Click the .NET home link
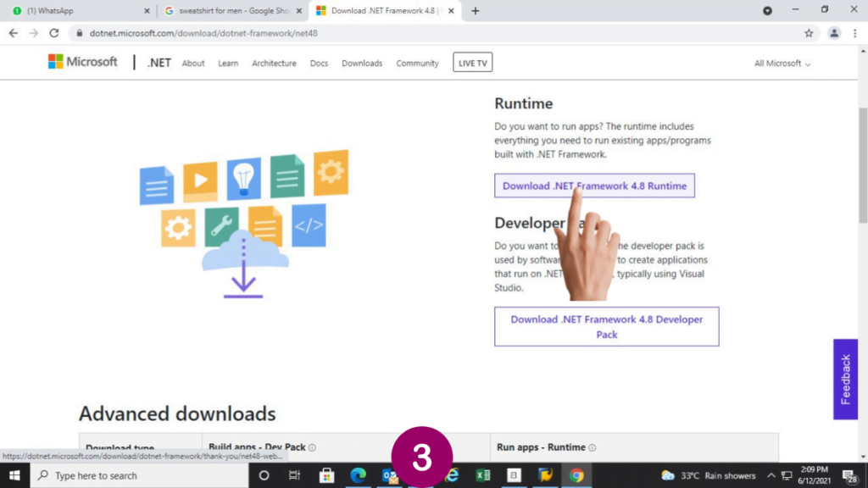Image resolution: width=868 pixels, height=488 pixels. (159, 63)
